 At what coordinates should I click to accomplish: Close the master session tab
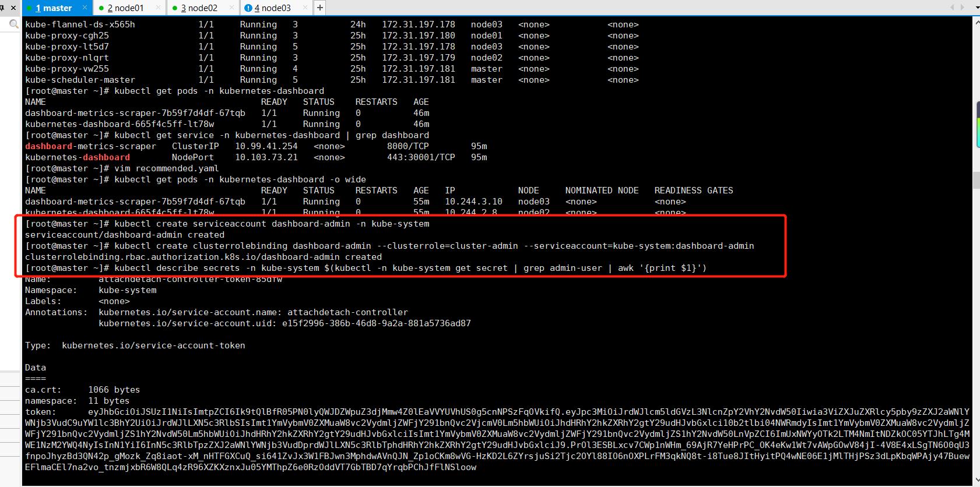pyautogui.click(x=85, y=8)
